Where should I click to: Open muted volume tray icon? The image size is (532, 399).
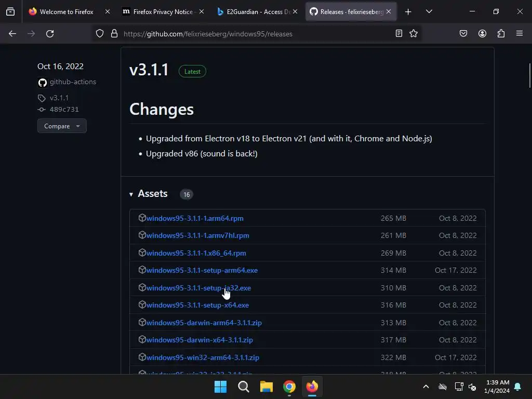tap(472, 387)
